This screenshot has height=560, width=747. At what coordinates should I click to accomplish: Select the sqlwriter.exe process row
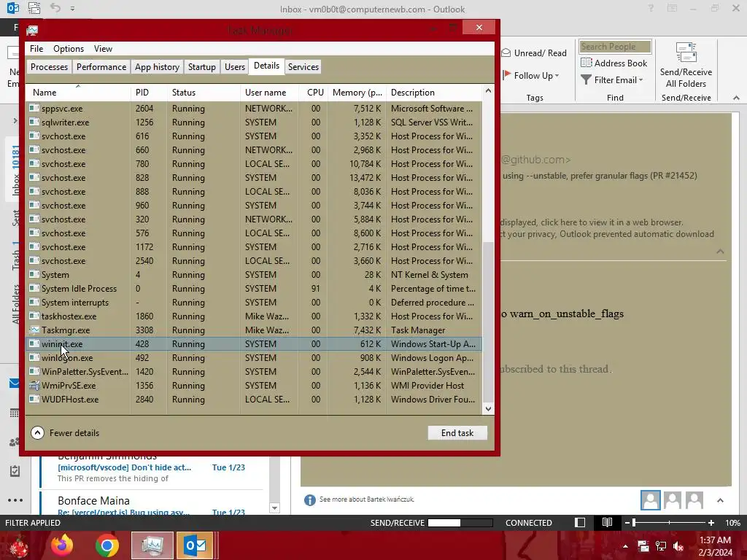(x=254, y=122)
